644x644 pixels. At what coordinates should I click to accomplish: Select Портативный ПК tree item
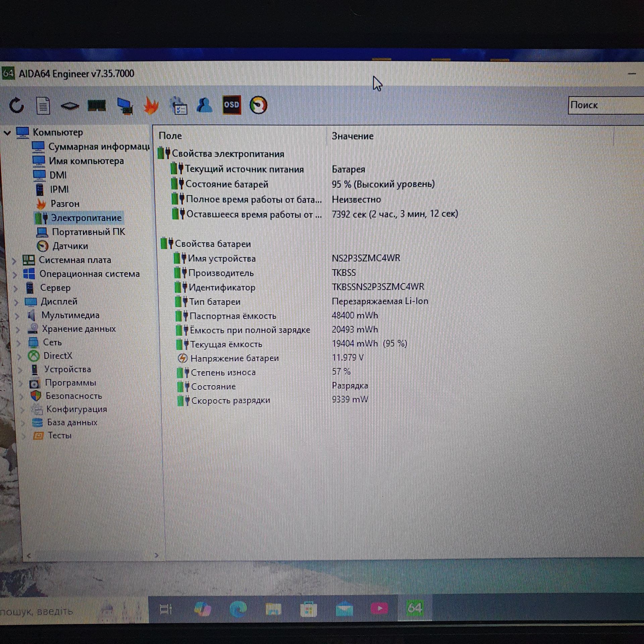[x=88, y=232]
